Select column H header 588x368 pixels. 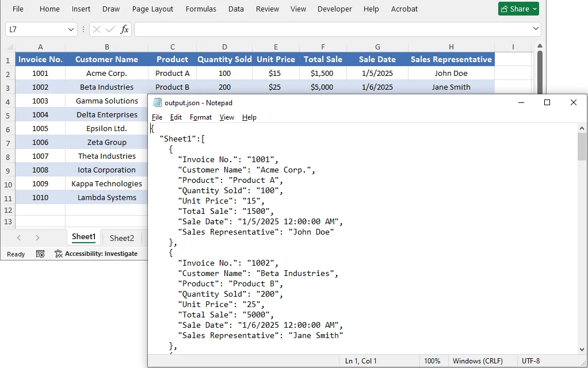click(x=451, y=47)
